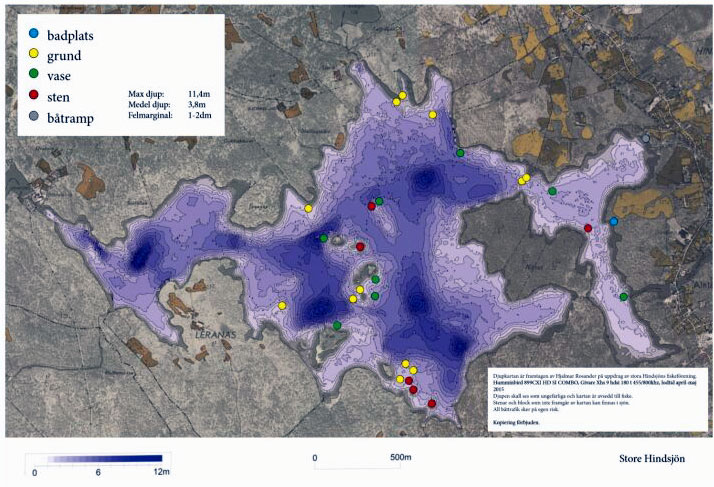Viewport: 714px width, 487px height.
Task: Click the Kopiering förbjuden notice text
Action: [x=518, y=424]
